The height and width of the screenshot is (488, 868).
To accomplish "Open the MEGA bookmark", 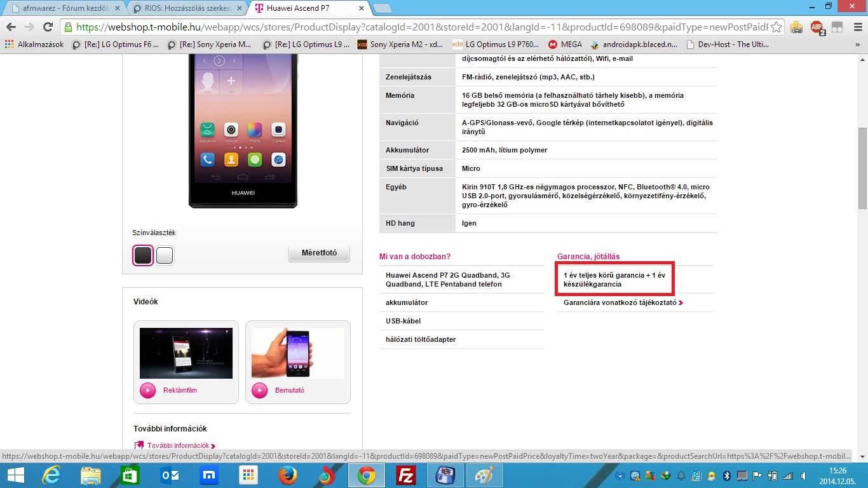I will pos(565,44).
